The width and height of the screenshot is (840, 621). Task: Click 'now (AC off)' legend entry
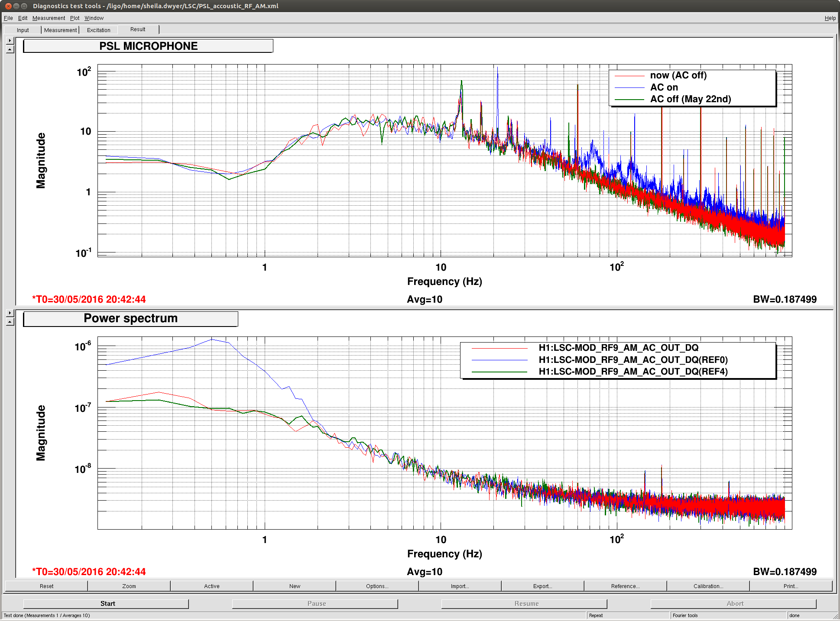(x=678, y=75)
